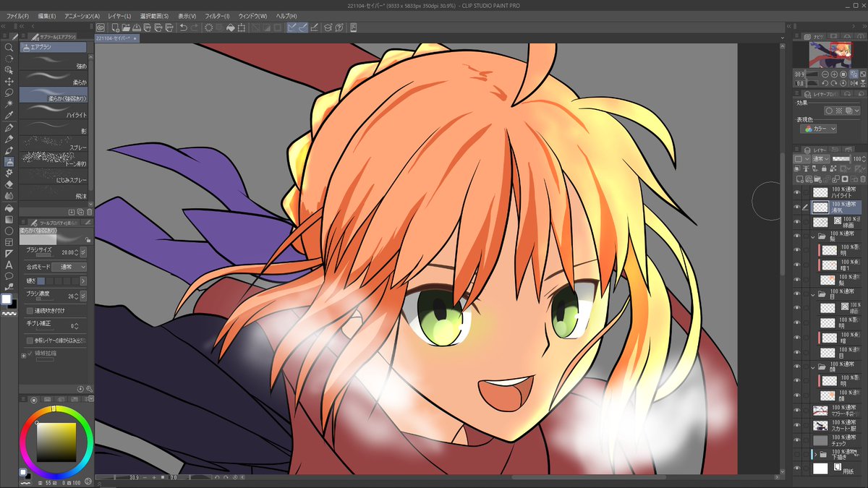Open the 合成モード blending mode dropdown
The image size is (868, 488).
[69, 267]
